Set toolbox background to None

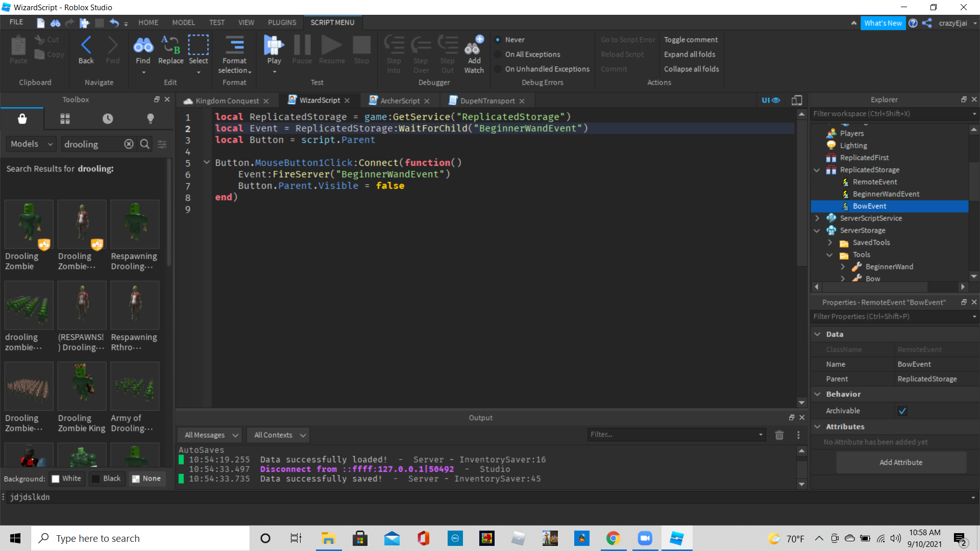(146, 479)
